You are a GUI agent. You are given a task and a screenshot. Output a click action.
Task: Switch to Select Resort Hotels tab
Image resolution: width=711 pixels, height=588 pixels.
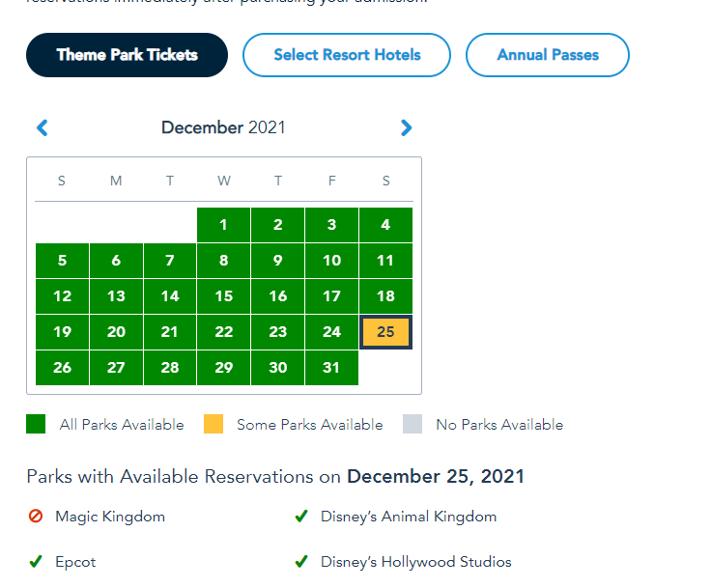coord(347,55)
